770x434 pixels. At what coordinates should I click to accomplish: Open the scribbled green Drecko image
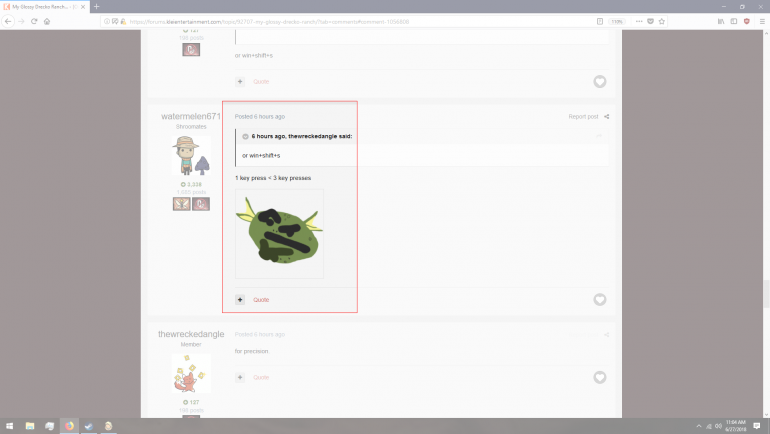[279, 234]
